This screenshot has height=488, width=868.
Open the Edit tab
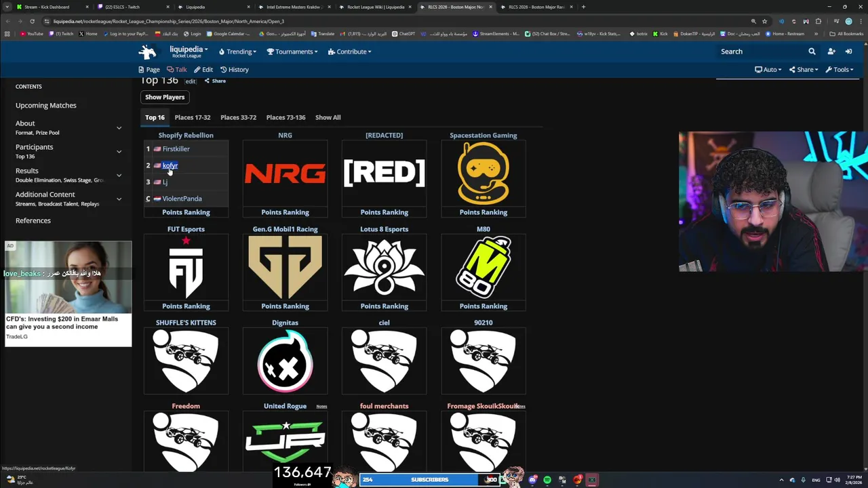tap(203, 70)
